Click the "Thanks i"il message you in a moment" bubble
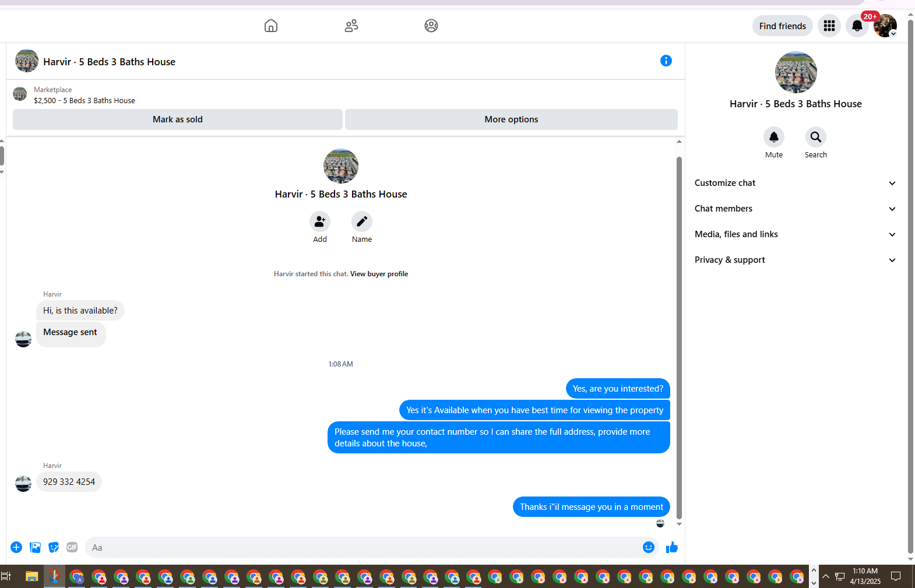 tap(592, 507)
